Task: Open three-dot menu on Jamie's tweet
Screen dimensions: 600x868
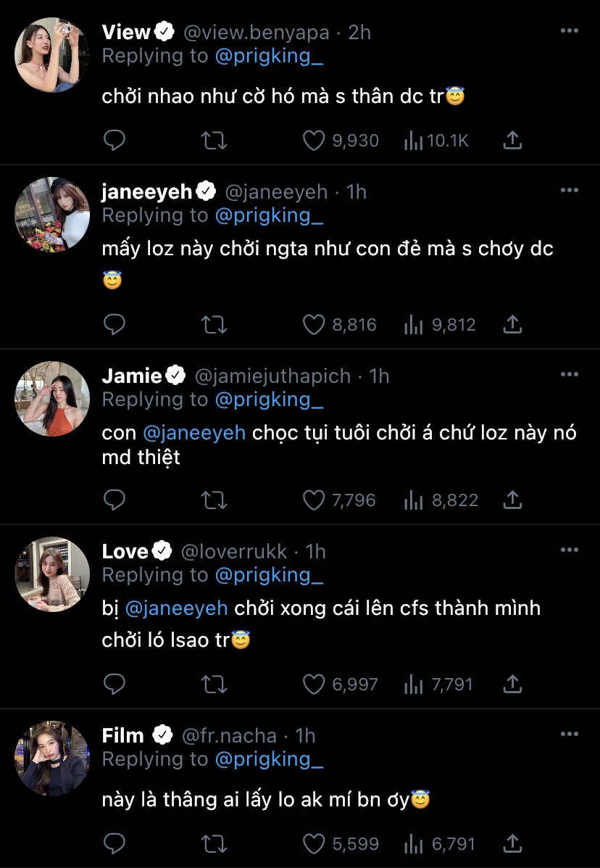Action: pyautogui.click(x=570, y=374)
